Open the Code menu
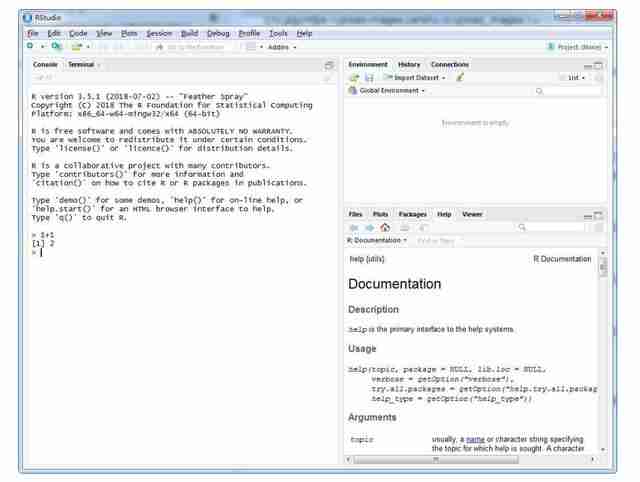 (78, 33)
